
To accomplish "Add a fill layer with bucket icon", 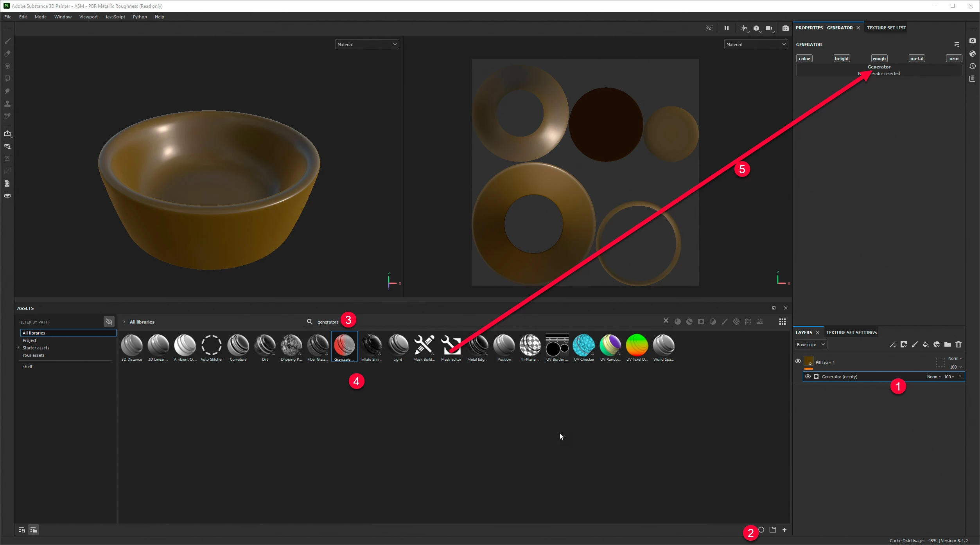I will point(925,345).
